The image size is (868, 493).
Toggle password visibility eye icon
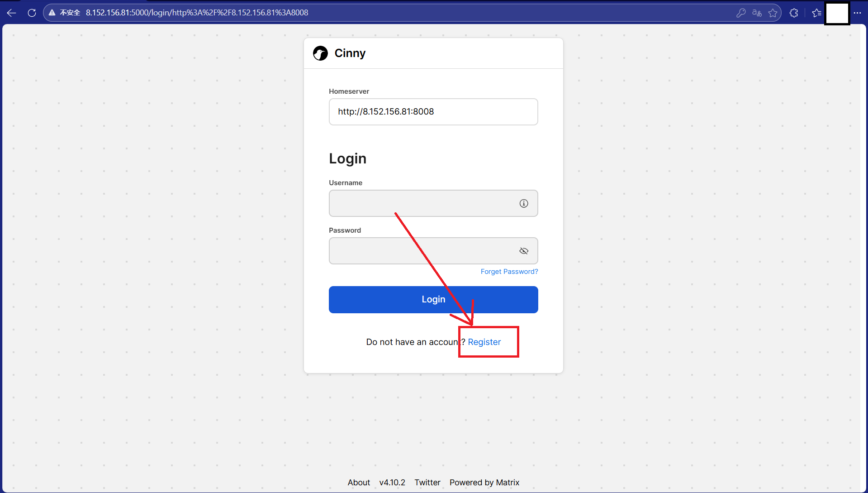[x=523, y=251]
